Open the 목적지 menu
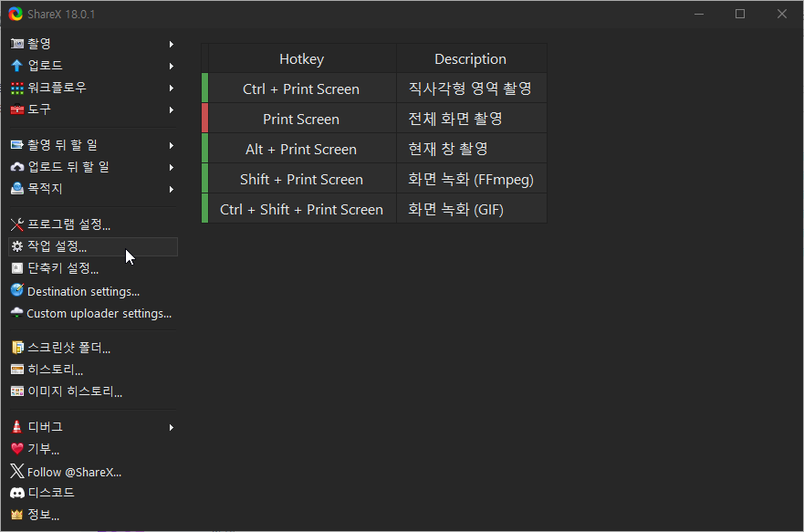The image size is (804, 532). [x=93, y=189]
